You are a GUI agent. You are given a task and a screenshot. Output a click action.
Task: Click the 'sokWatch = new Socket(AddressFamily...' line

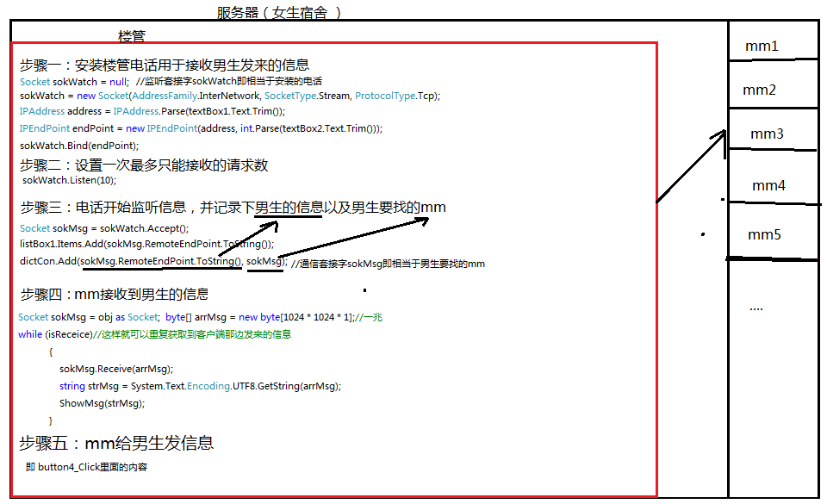[230, 96]
